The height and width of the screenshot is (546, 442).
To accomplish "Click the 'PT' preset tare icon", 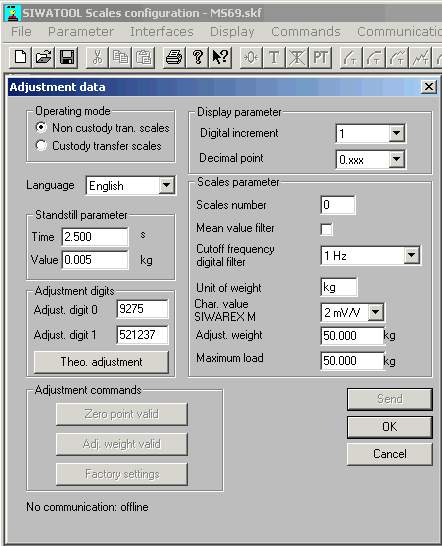I will (320, 57).
